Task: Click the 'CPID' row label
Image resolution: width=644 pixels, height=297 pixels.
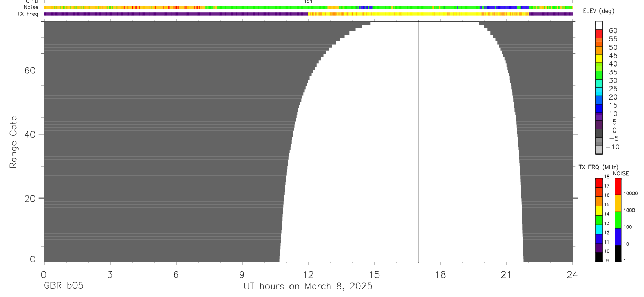Action: pos(31,2)
